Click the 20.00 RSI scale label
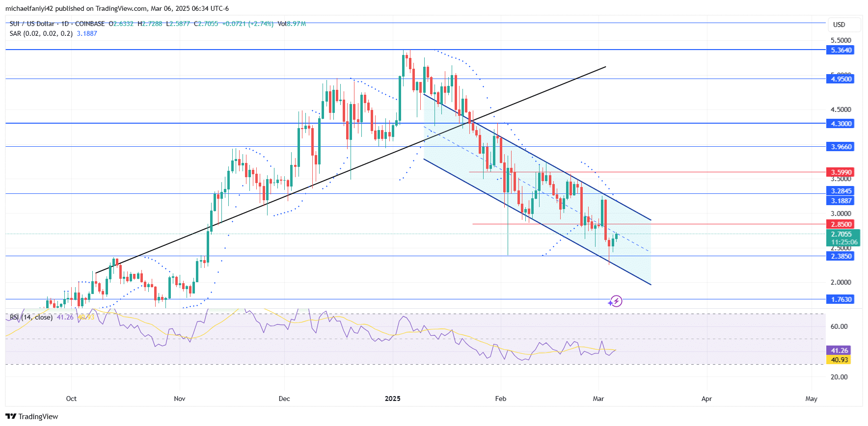 pyautogui.click(x=839, y=377)
